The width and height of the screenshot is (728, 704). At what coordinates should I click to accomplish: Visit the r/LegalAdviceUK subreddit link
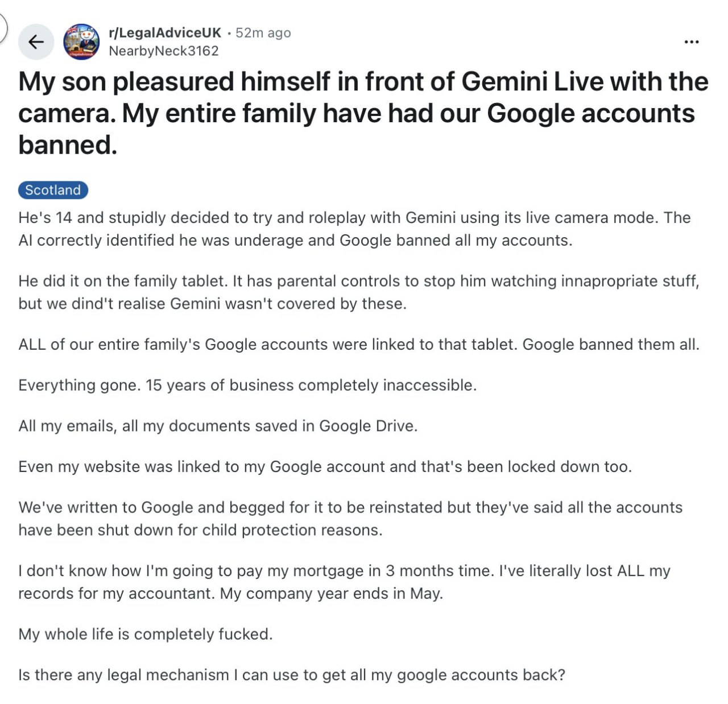[165, 32]
